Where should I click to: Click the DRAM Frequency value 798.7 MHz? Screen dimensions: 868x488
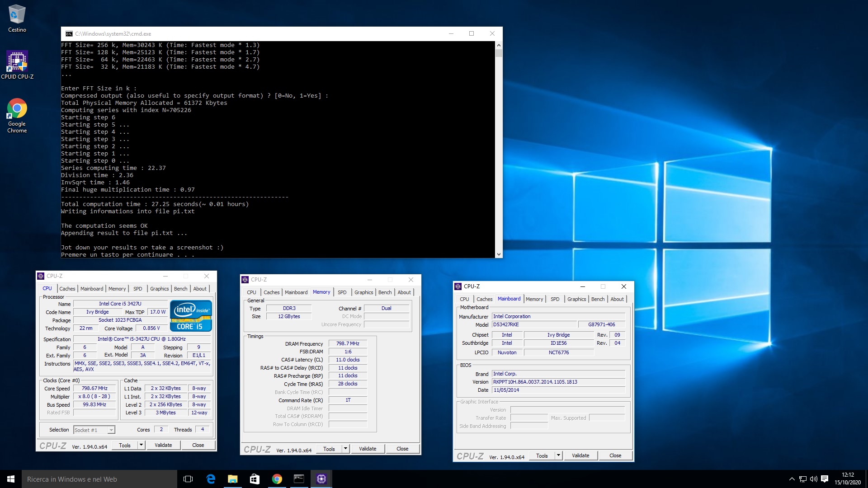348,343
